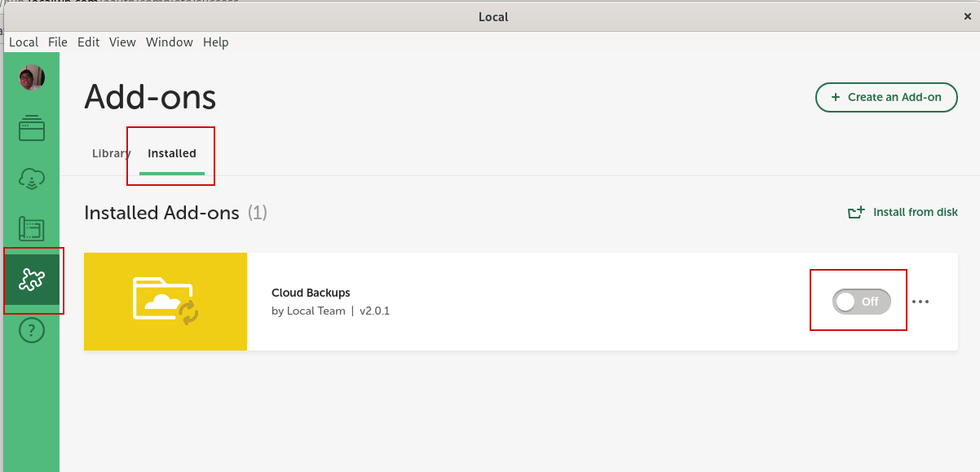
Task: Switch to the Library tab
Action: [x=111, y=153]
